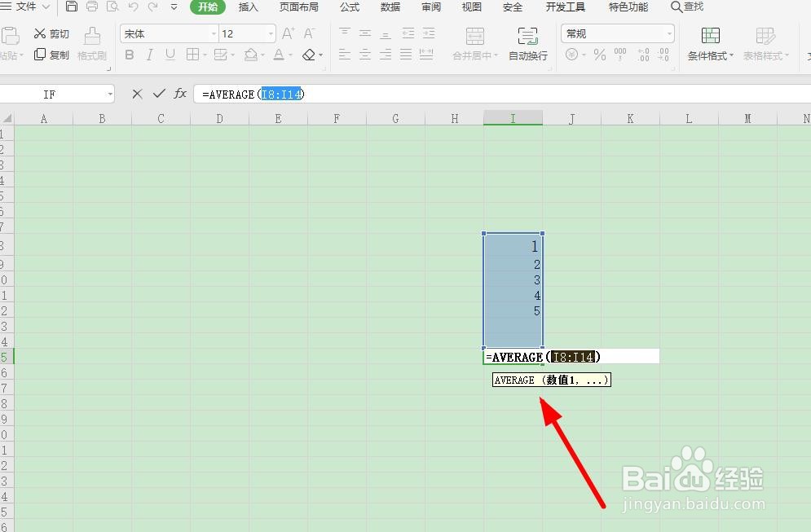Click inside the formula bar input
The height and width of the screenshot is (532, 811).
coord(502,94)
